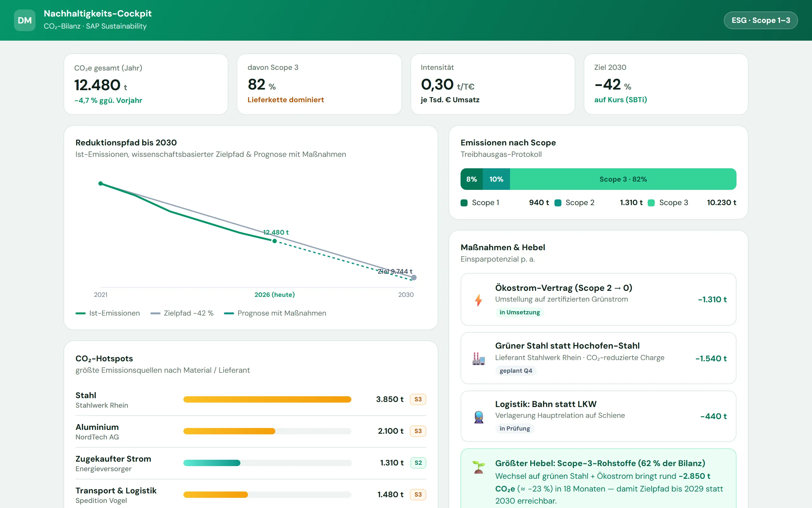812x508 pixels.
Task: Toggle the Ist-Emissionen legend entry
Action: point(108,313)
